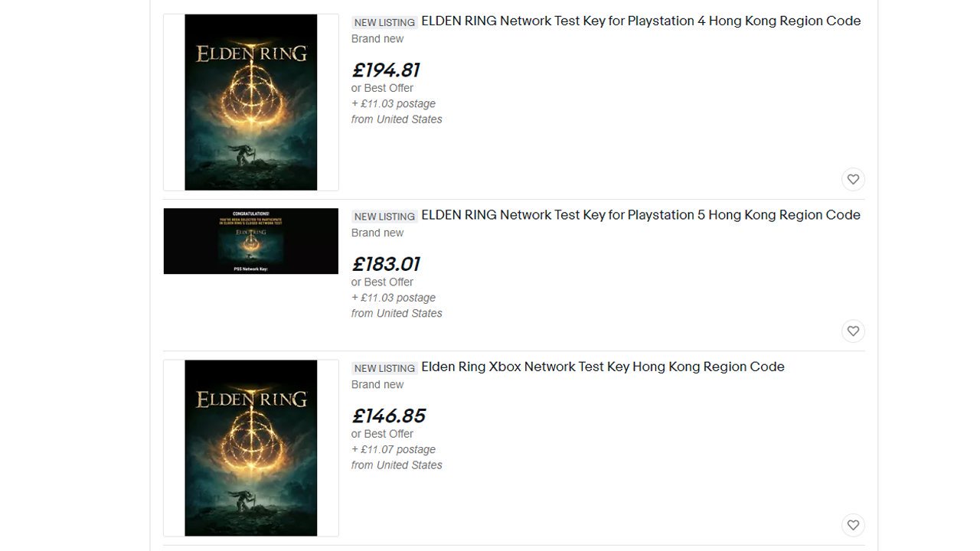The height and width of the screenshot is (551, 980).
Task: Click "or Best Offer" under the £183.01 price
Action: point(382,282)
